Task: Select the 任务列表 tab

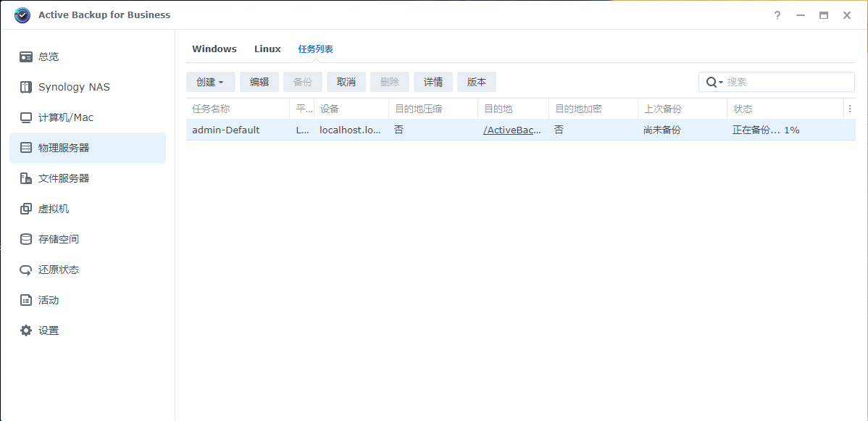Action: 315,49
